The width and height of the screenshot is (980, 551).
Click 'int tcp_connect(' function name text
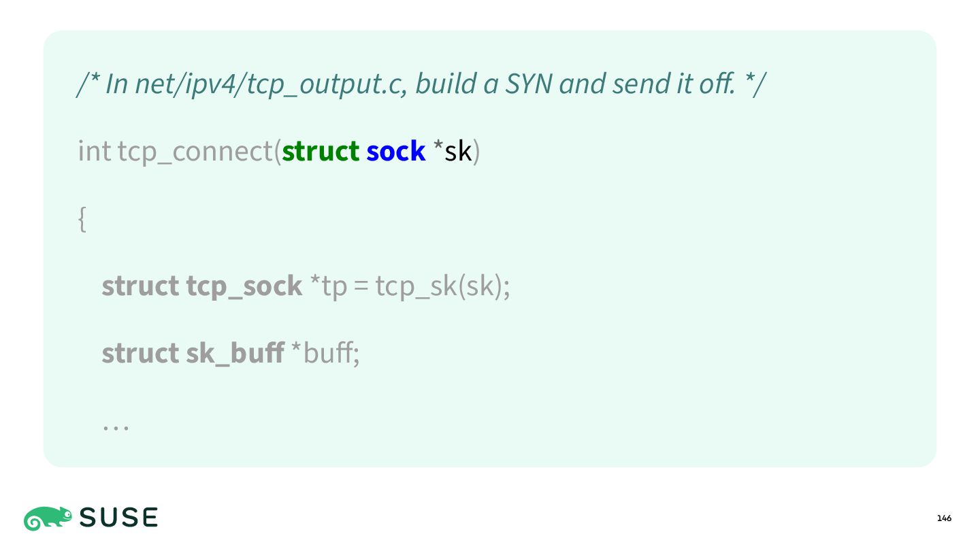[180, 151]
